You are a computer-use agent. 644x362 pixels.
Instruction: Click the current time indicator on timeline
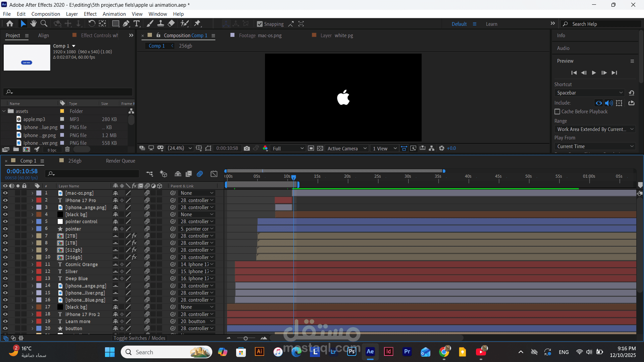coord(293,177)
